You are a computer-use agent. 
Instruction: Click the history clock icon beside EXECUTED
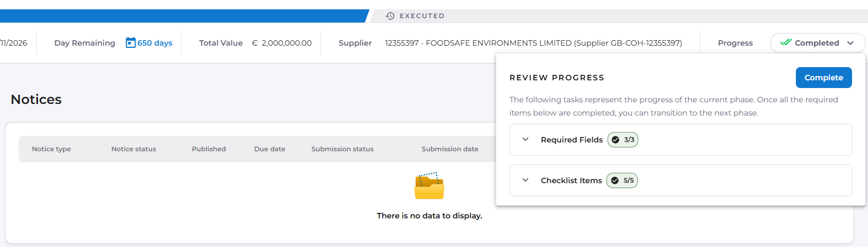[390, 16]
